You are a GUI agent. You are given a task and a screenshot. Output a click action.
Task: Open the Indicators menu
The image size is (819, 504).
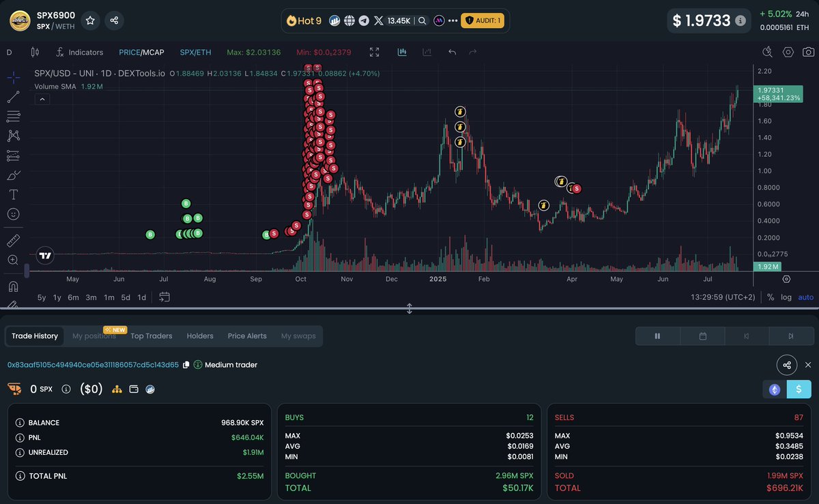tap(79, 52)
